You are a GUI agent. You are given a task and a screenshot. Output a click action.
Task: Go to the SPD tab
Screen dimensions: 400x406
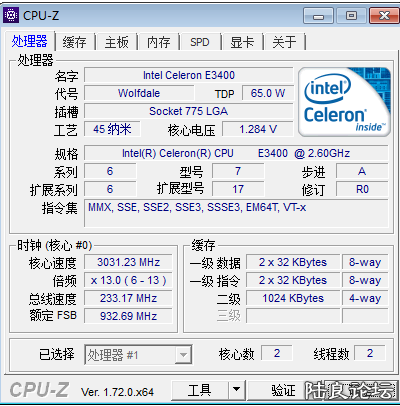[200, 42]
